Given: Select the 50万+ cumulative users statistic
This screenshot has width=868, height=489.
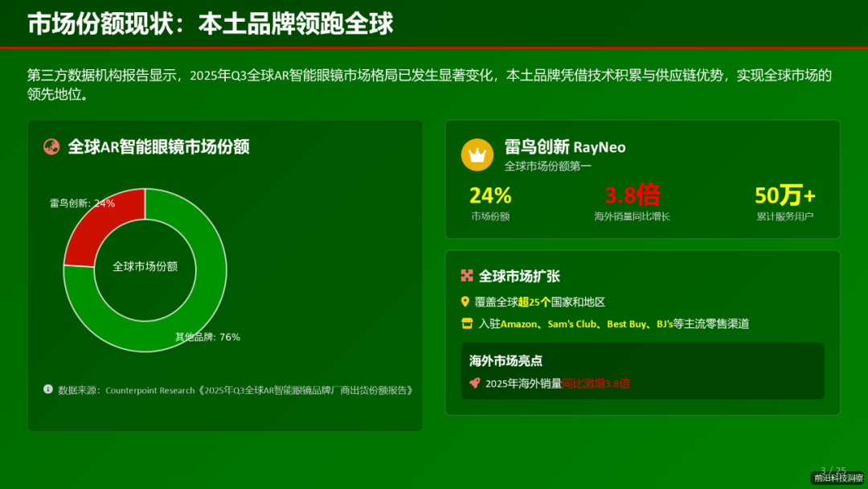Looking at the screenshot, I should 784,195.
